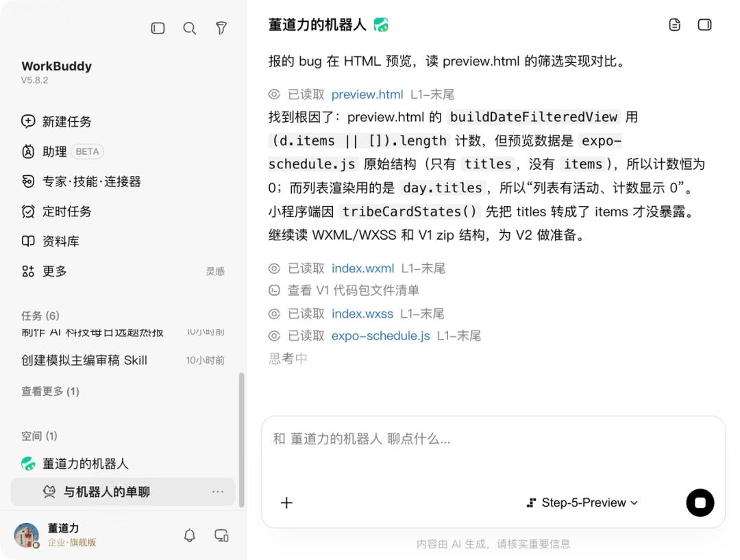The width and height of the screenshot is (740, 560).
Task: Click the filter funnel icon
Action: (x=221, y=28)
